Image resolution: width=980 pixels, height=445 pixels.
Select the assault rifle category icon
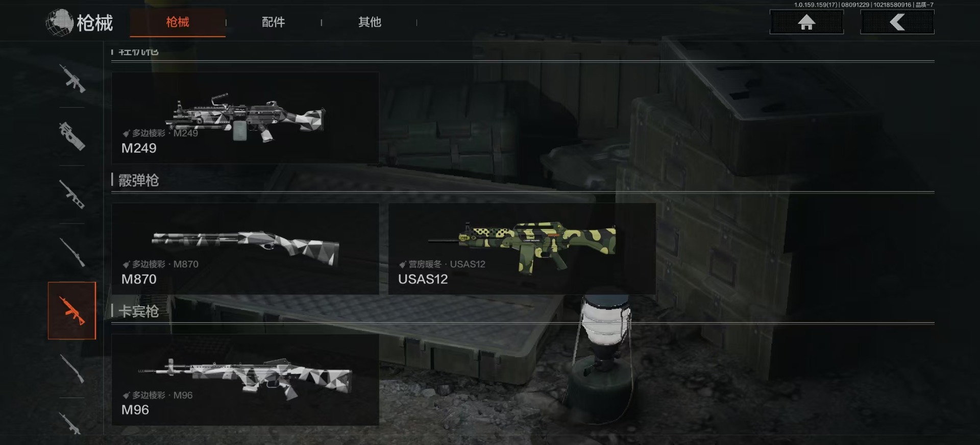tap(72, 78)
